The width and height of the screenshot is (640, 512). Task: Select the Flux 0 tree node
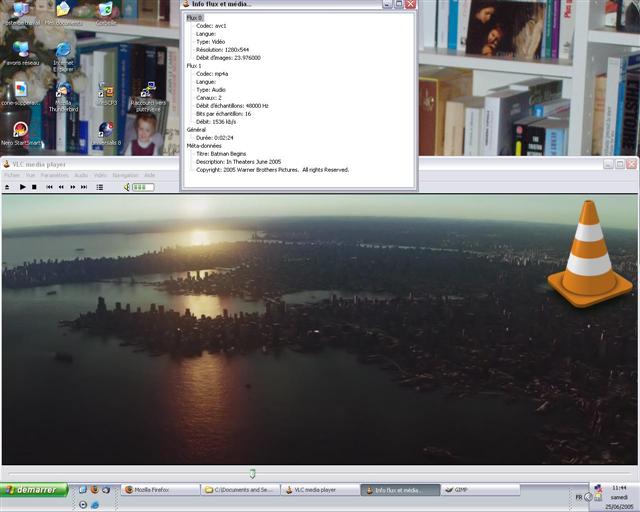tap(194, 18)
